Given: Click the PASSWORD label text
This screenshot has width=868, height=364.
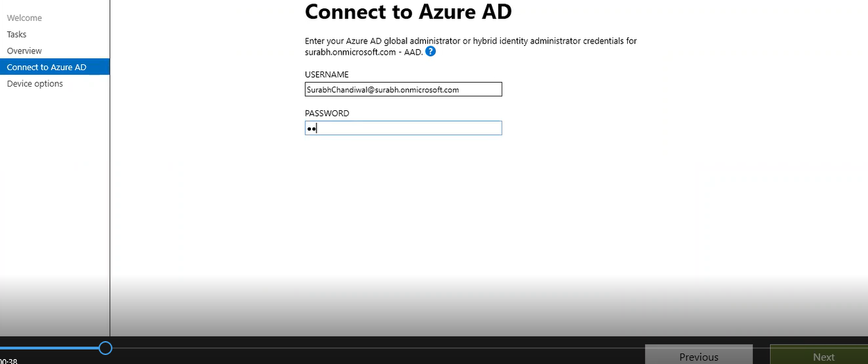Looking at the screenshot, I should [327, 113].
